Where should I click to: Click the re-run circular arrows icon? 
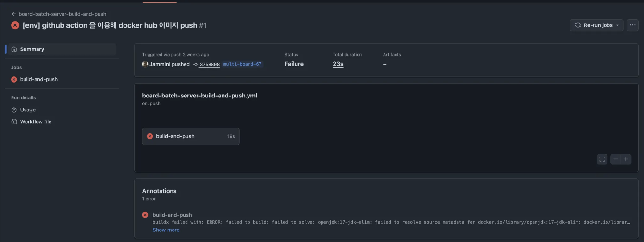pyautogui.click(x=578, y=25)
